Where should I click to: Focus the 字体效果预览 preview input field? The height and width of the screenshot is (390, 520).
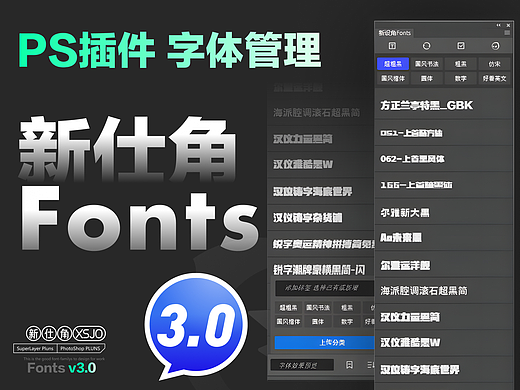[302, 365]
